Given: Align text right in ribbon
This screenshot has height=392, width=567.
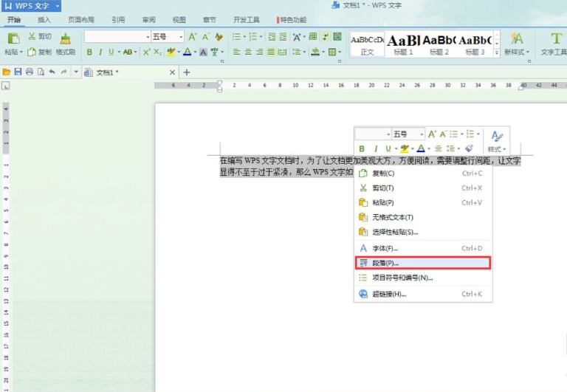Looking at the screenshot, I should (x=259, y=52).
